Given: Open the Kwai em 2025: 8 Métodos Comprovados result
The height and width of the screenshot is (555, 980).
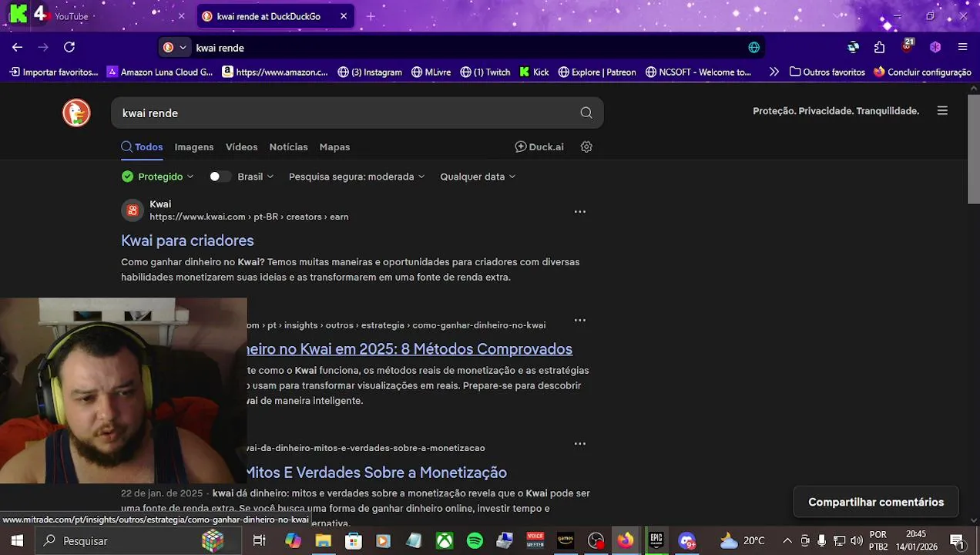Looking at the screenshot, I should [409, 349].
